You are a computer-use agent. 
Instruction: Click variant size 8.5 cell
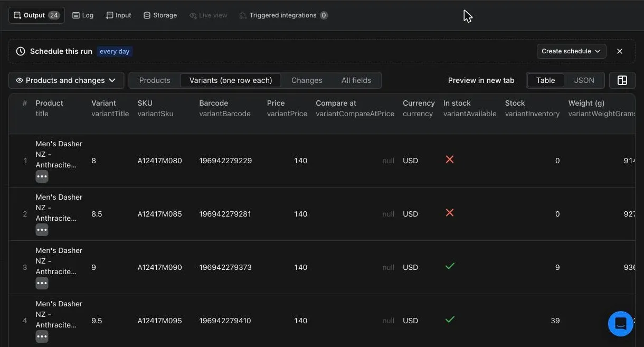(97, 214)
